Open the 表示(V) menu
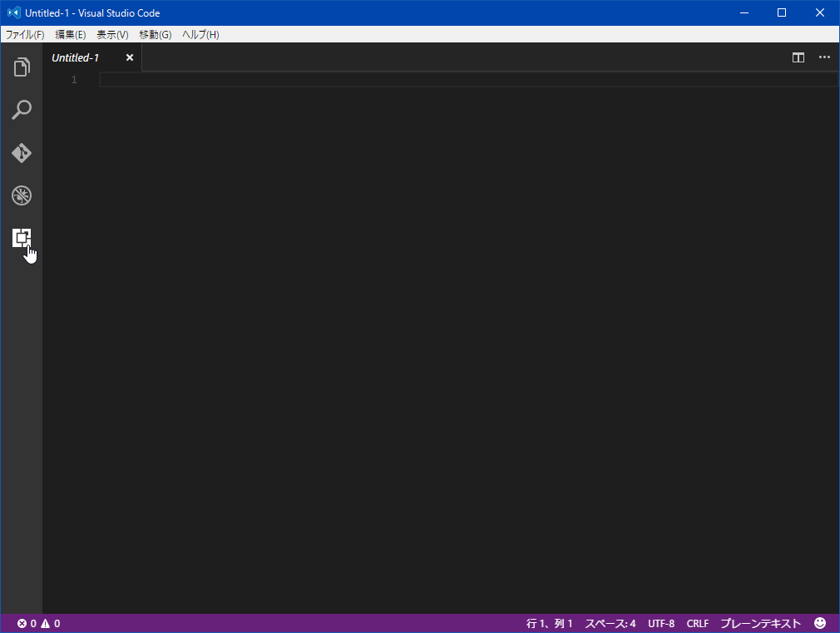Screen dimensions: 840x633 pyautogui.click(x=112, y=35)
